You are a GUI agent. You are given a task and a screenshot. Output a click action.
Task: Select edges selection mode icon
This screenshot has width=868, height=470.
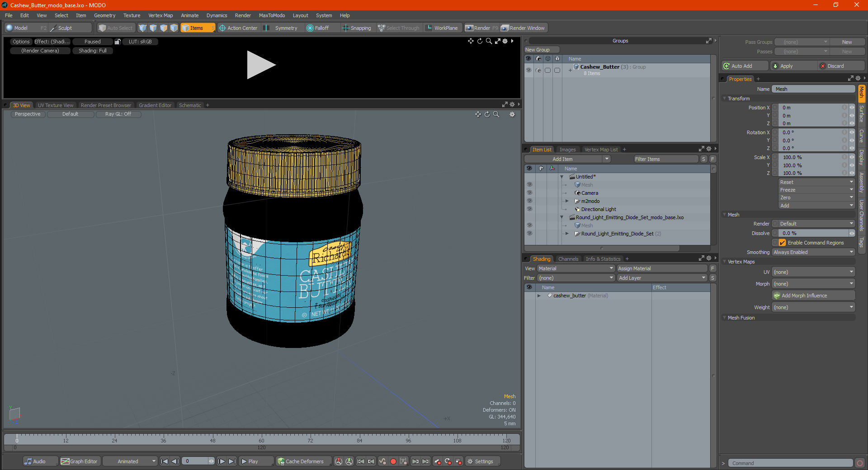(x=153, y=28)
